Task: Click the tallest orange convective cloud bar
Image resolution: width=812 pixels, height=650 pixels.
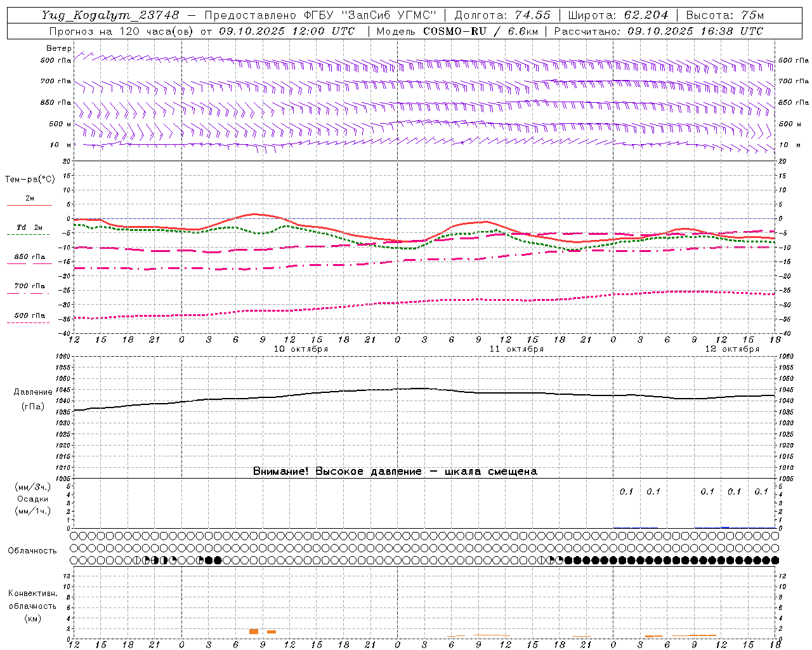Action: point(254,632)
